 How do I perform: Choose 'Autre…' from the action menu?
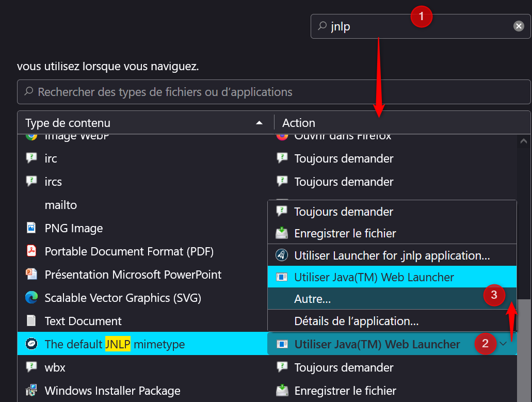point(312,299)
